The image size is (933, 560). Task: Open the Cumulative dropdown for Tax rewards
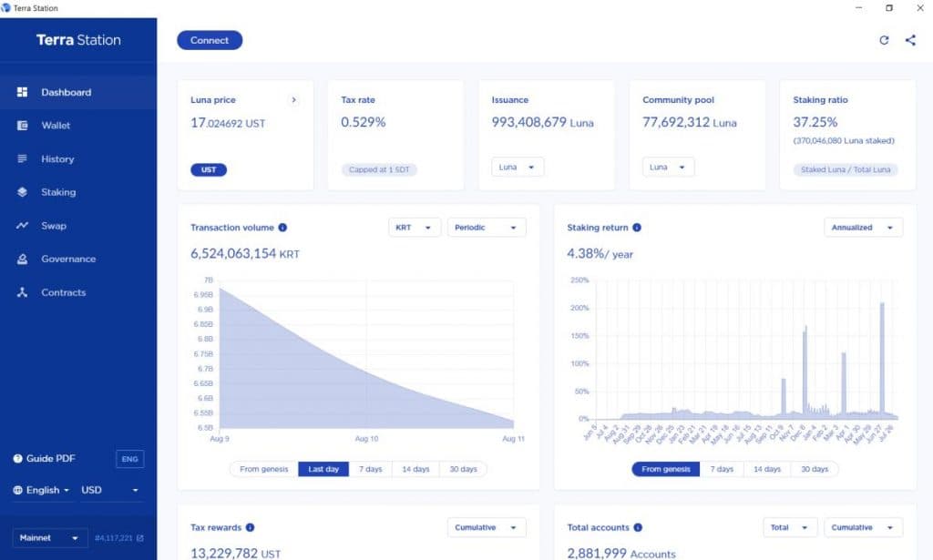pyautogui.click(x=487, y=527)
